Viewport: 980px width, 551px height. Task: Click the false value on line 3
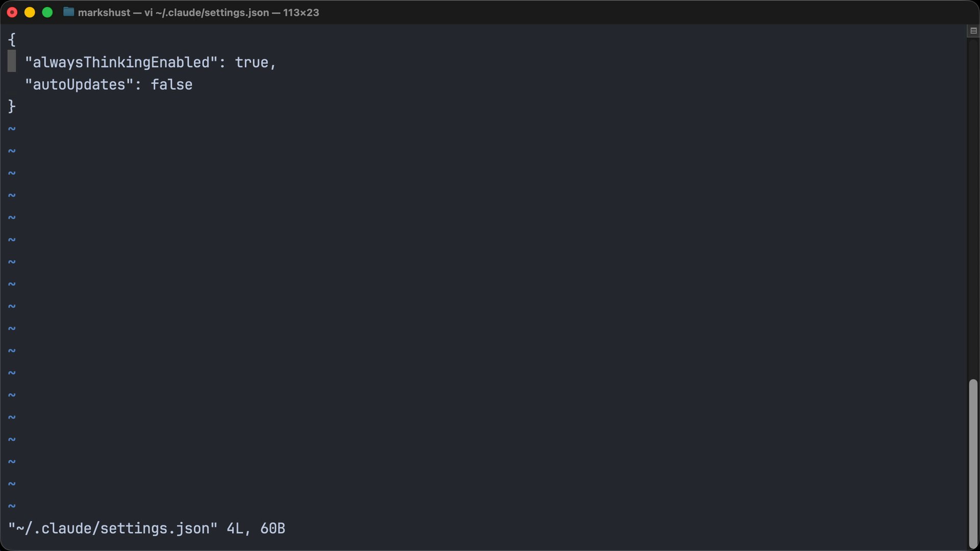click(172, 85)
